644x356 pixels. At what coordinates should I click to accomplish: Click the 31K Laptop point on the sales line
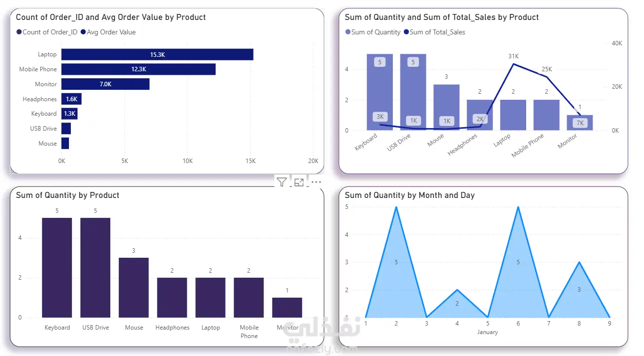tap(513, 64)
